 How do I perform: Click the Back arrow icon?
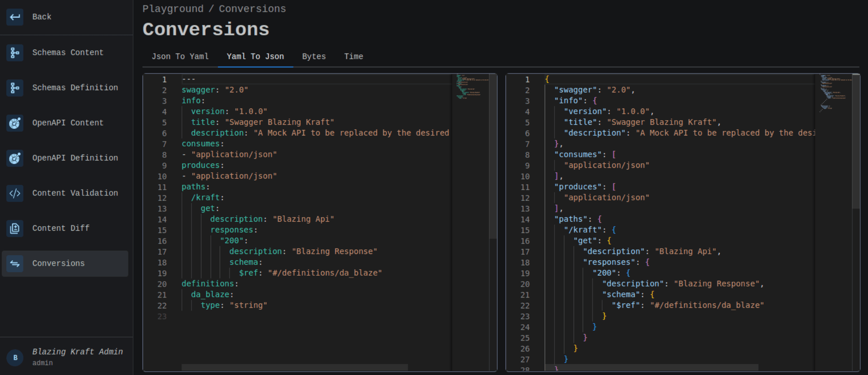click(15, 17)
